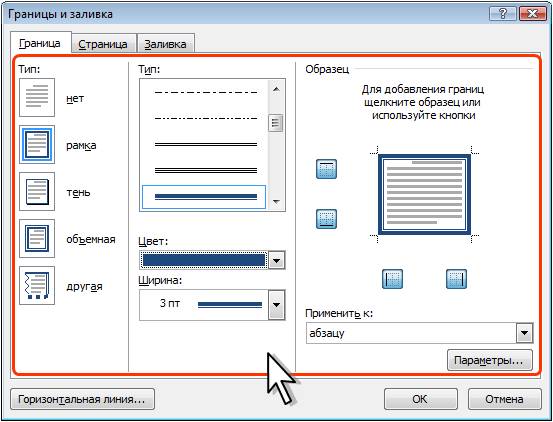553x422 pixels.
Task: Click the dark blue color swatch field
Action: coord(204,261)
